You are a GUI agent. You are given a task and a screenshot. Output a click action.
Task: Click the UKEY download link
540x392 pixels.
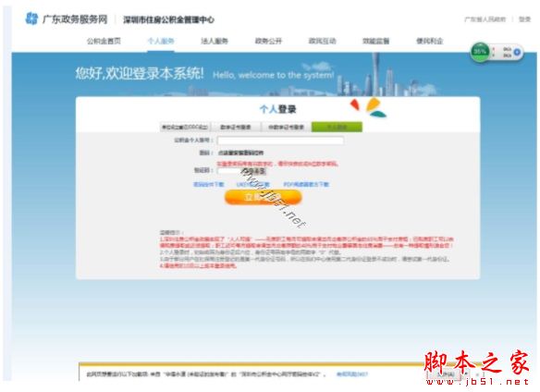point(252,184)
